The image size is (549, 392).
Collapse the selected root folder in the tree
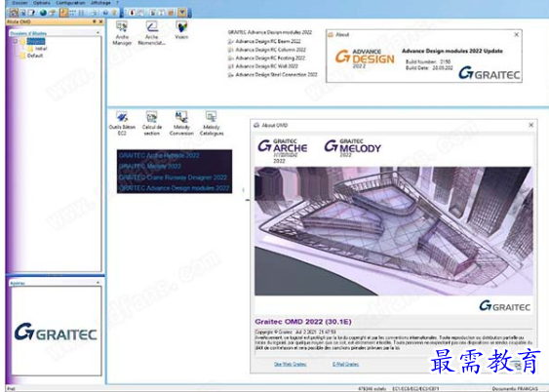pyautogui.click(x=16, y=41)
